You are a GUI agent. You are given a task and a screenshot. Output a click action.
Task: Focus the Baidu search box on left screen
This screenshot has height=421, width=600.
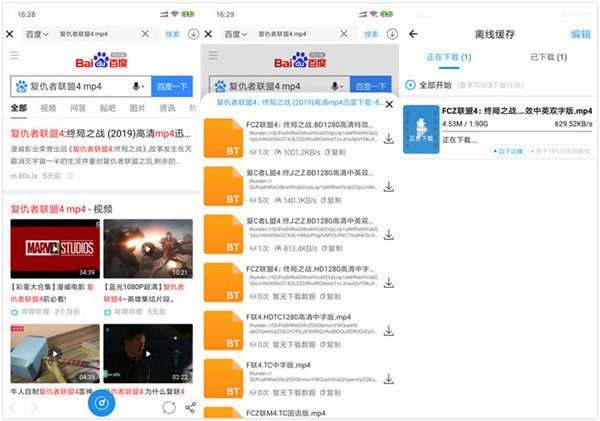point(80,86)
